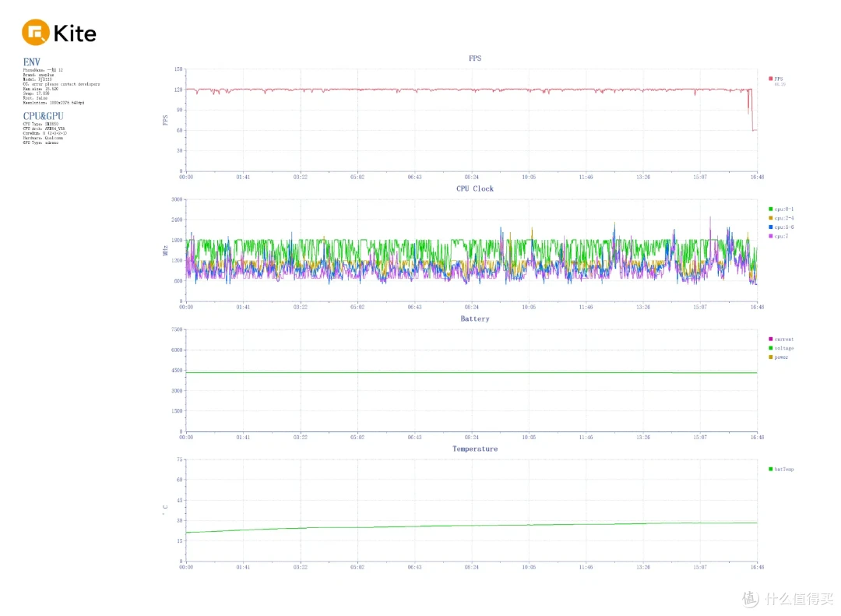
Task: Click the purple cpu:7 legend swatch
Action: pos(771,236)
